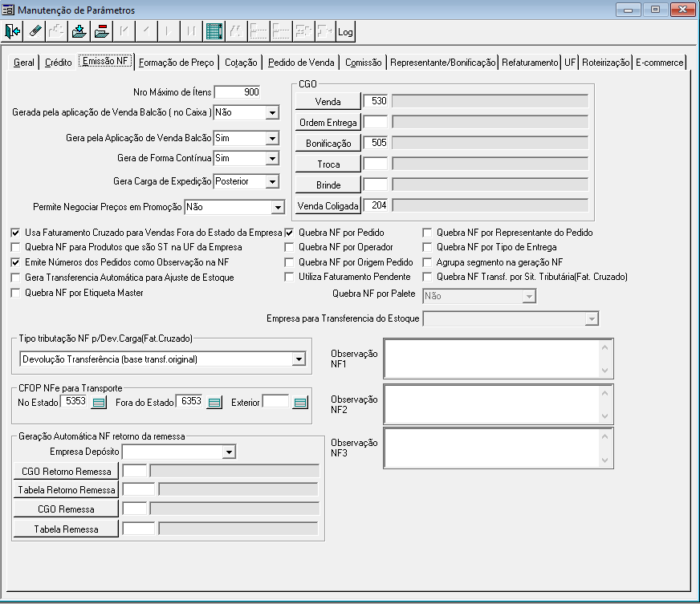Expand the Empresa Depósito dropdown
The width and height of the screenshot is (700, 604).
pyautogui.click(x=229, y=452)
